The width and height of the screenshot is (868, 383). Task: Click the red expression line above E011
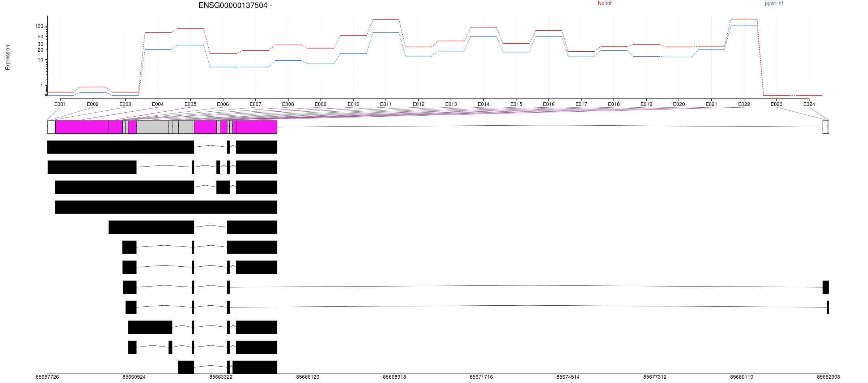[386, 20]
